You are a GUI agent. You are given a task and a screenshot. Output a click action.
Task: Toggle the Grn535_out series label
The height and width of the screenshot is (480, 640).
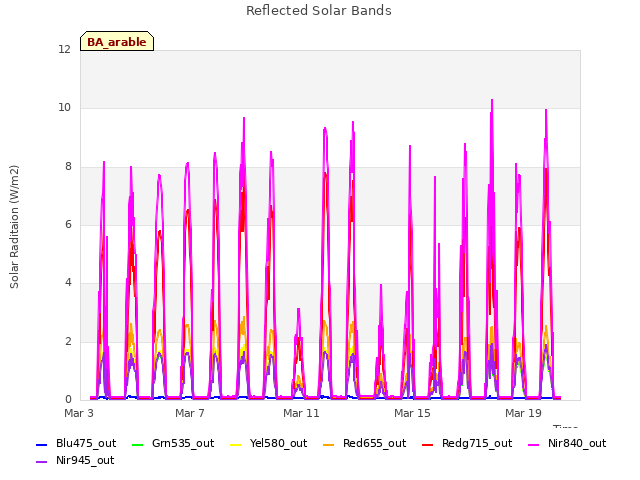tap(183, 444)
